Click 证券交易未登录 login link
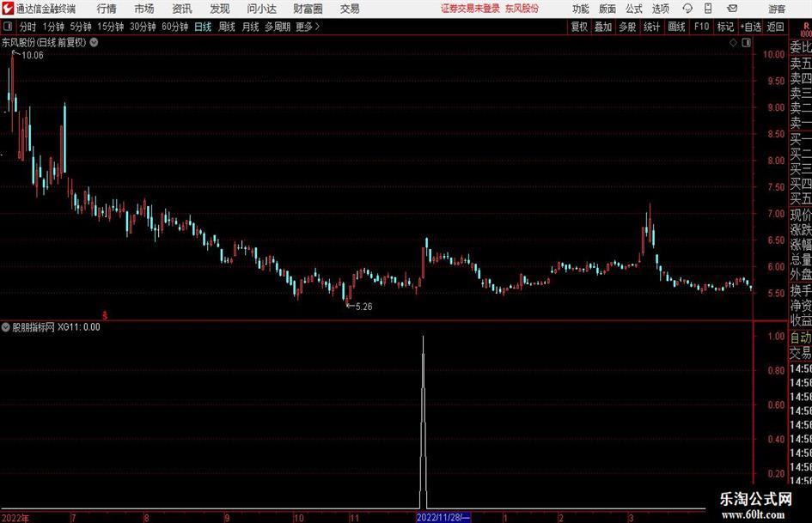Screen dimensions: 812x523 coord(470,9)
